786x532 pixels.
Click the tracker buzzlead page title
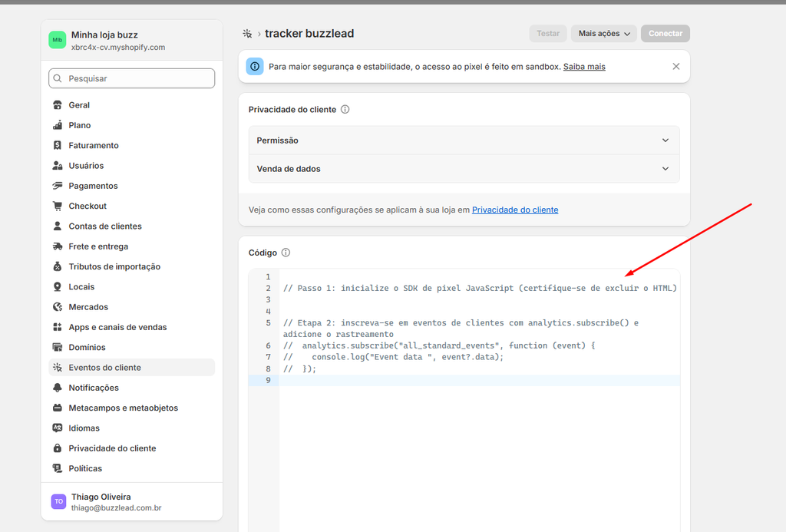(309, 34)
